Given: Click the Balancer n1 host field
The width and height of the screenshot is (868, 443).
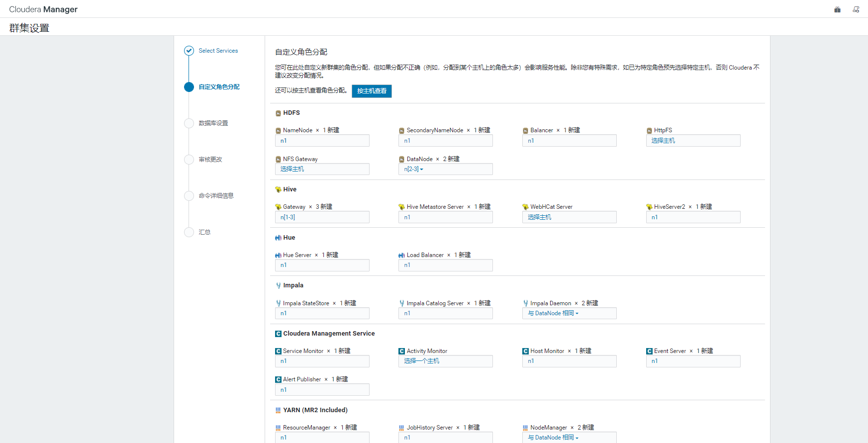Looking at the screenshot, I should coord(569,141).
